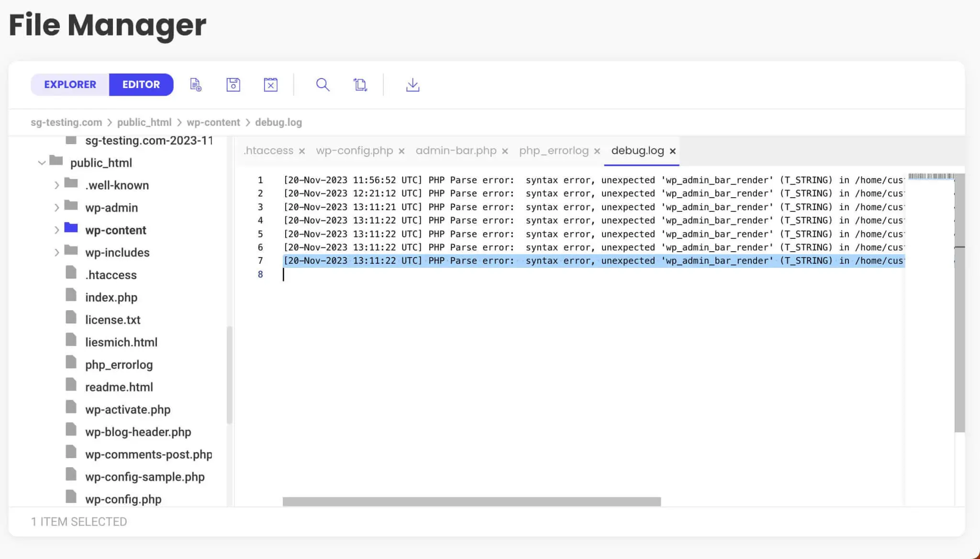Switch to EDITOR mode

pos(141,85)
